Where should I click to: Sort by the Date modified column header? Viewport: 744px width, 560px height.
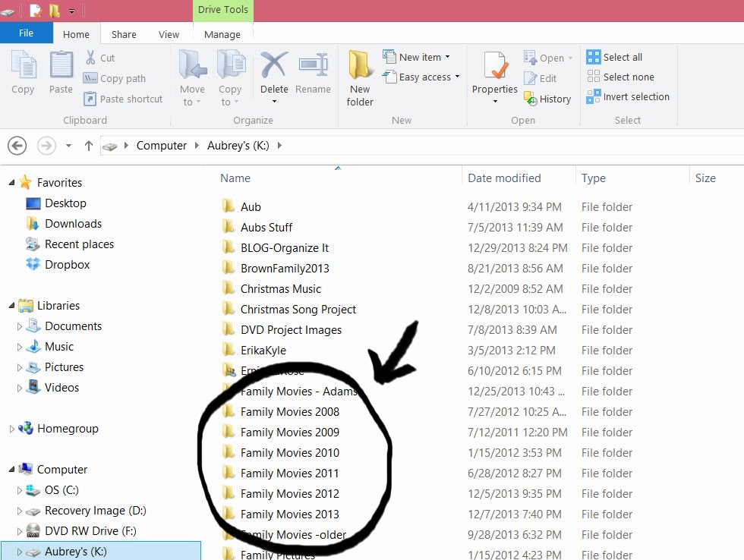(504, 178)
